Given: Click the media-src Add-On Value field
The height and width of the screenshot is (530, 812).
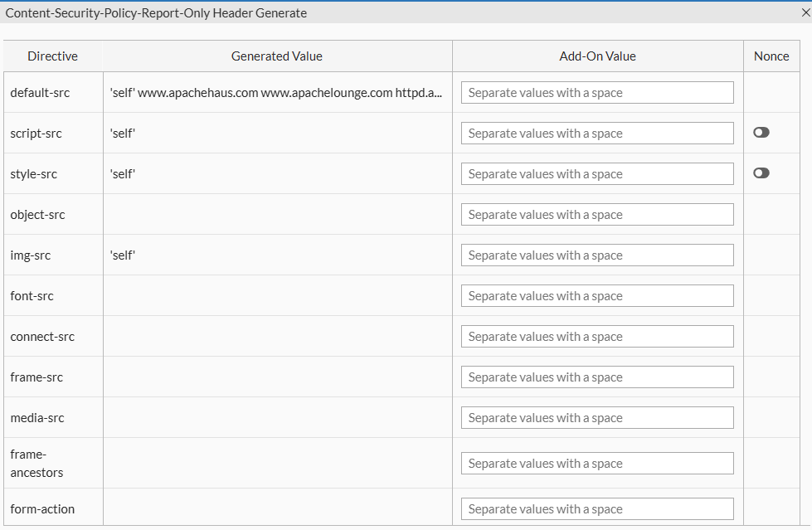Looking at the screenshot, I should [597, 418].
